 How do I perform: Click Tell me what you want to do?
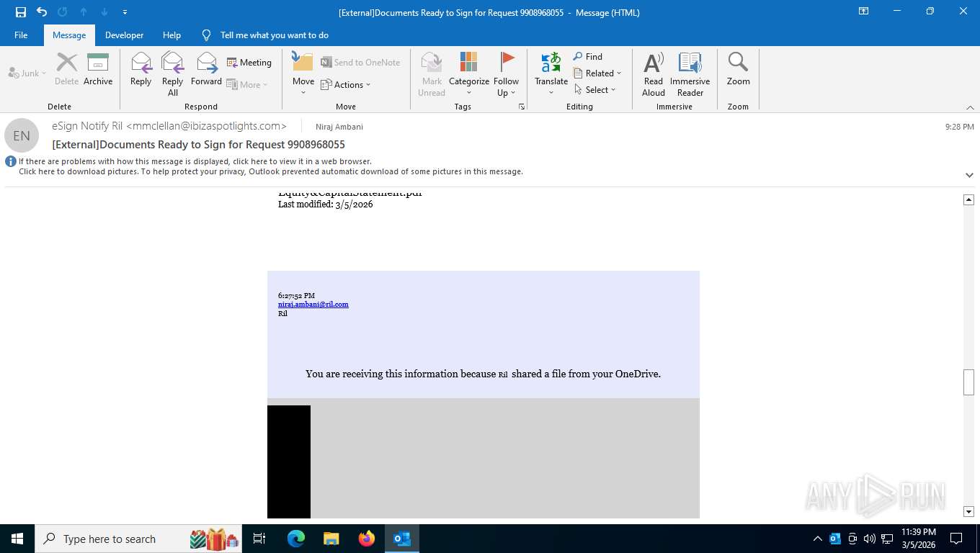click(x=274, y=35)
